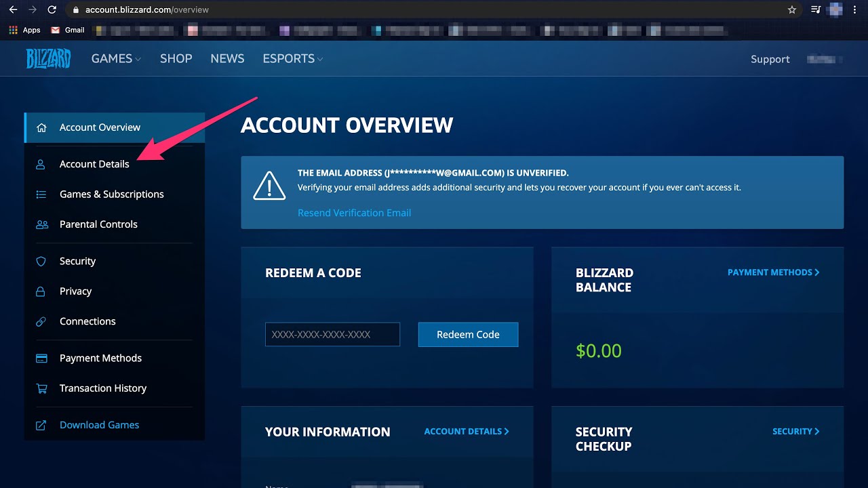Select Account Overview in the sidebar
Viewport: 868px width, 488px height.
tap(115, 127)
